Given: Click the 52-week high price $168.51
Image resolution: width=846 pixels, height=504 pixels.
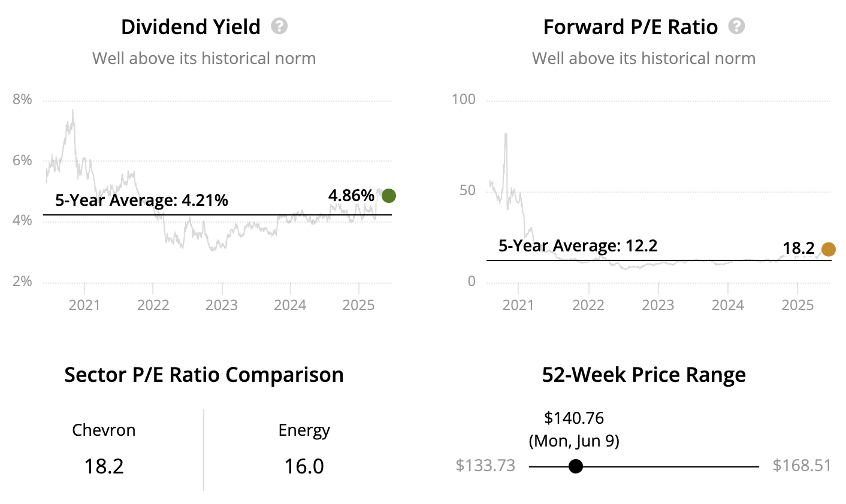Looking at the screenshot, I should click(x=802, y=466).
